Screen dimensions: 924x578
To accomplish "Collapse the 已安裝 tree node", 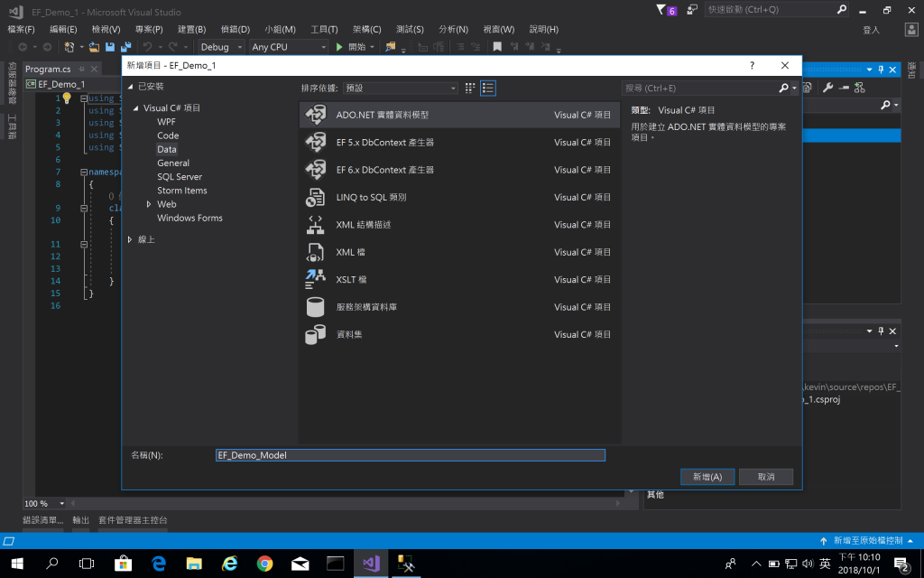I will click(x=130, y=87).
